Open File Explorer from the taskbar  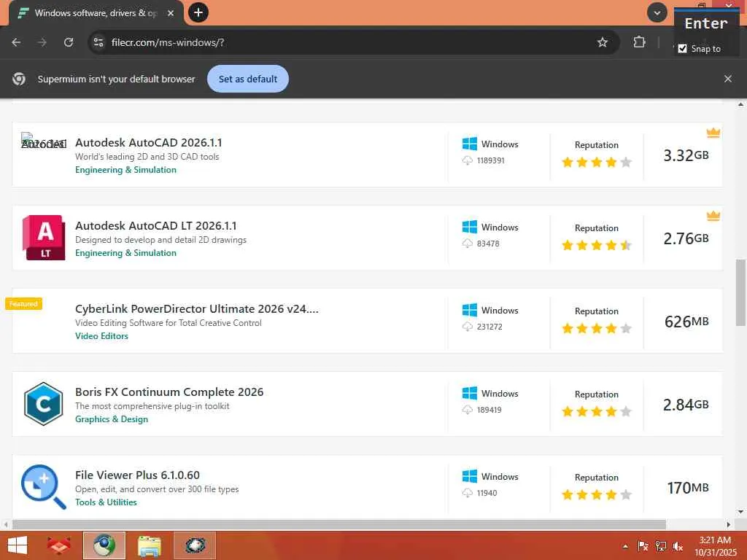(x=149, y=545)
